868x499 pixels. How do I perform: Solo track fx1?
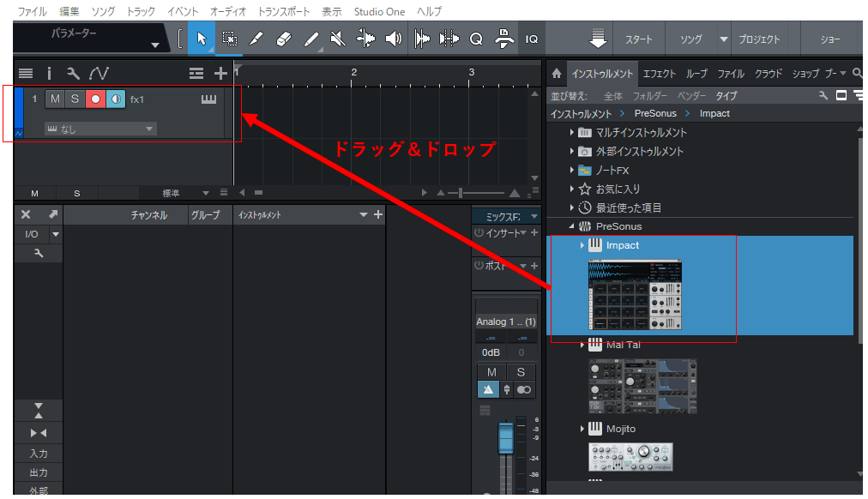tap(75, 99)
